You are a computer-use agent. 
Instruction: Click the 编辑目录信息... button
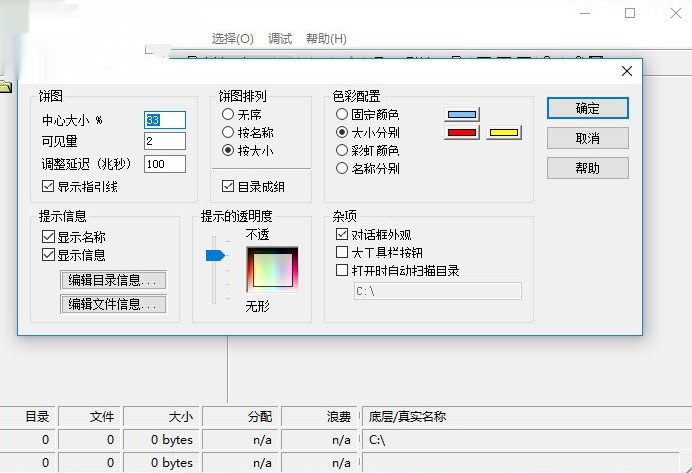tap(113, 280)
